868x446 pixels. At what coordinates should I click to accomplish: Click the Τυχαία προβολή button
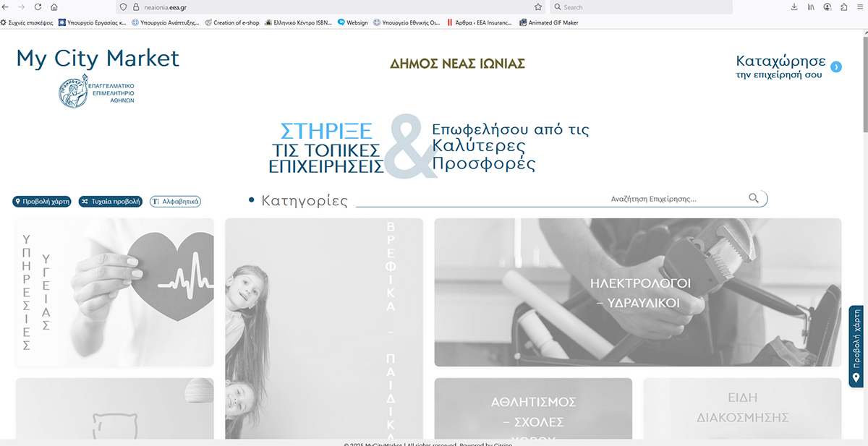click(x=111, y=202)
